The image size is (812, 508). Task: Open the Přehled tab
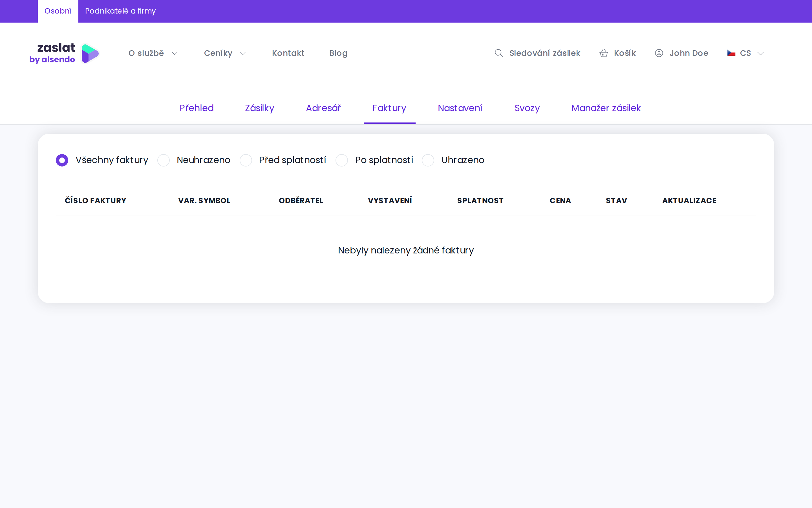pos(197,108)
